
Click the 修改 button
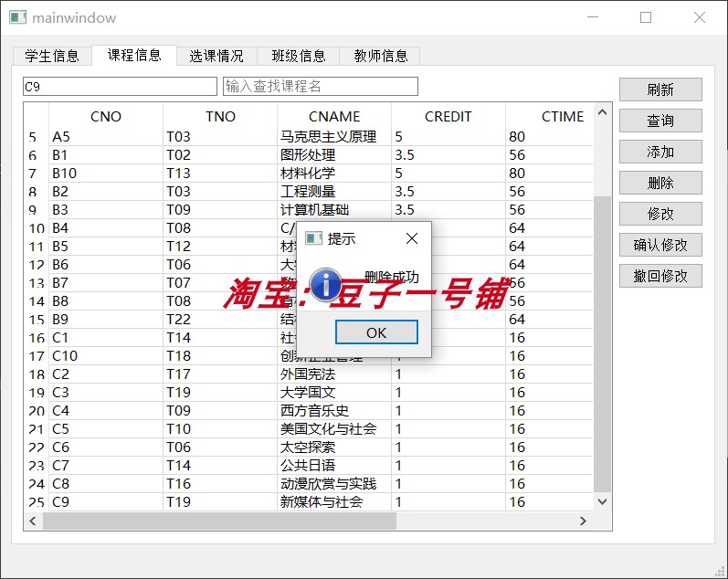660,214
